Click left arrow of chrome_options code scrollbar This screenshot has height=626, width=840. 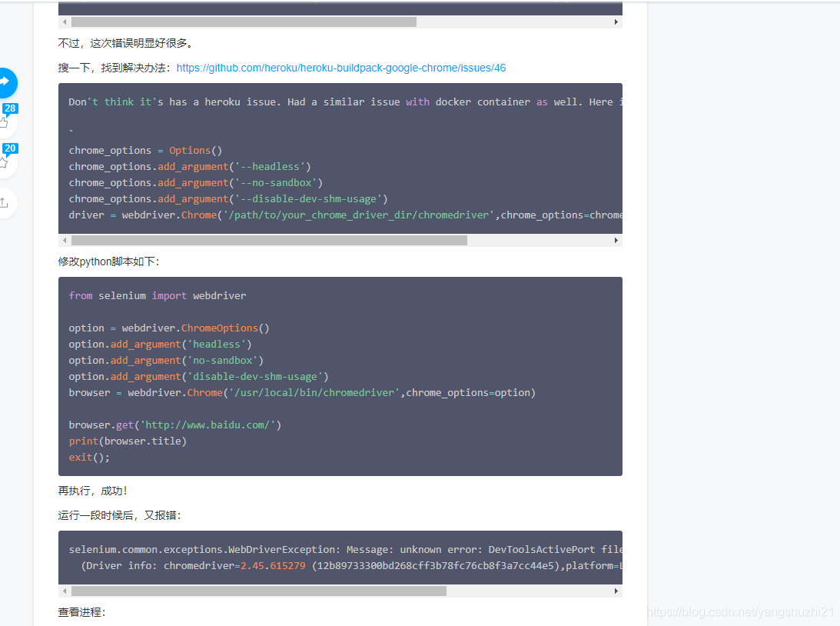[x=65, y=240]
